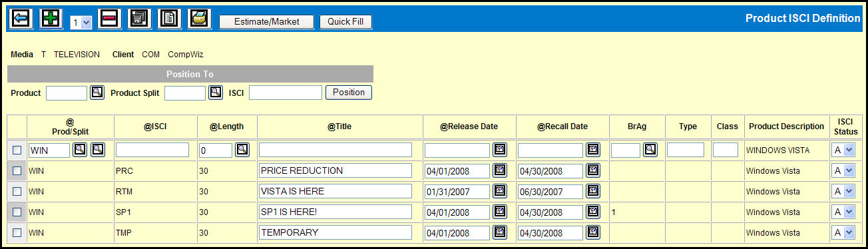Image resolution: width=868 pixels, height=249 pixels.
Task: Open Length lookup icon in entry row
Action: pyautogui.click(x=242, y=150)
